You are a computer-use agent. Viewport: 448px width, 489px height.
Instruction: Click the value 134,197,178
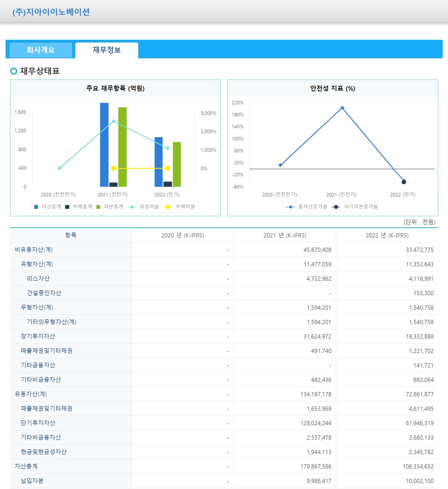coord(316,394)
